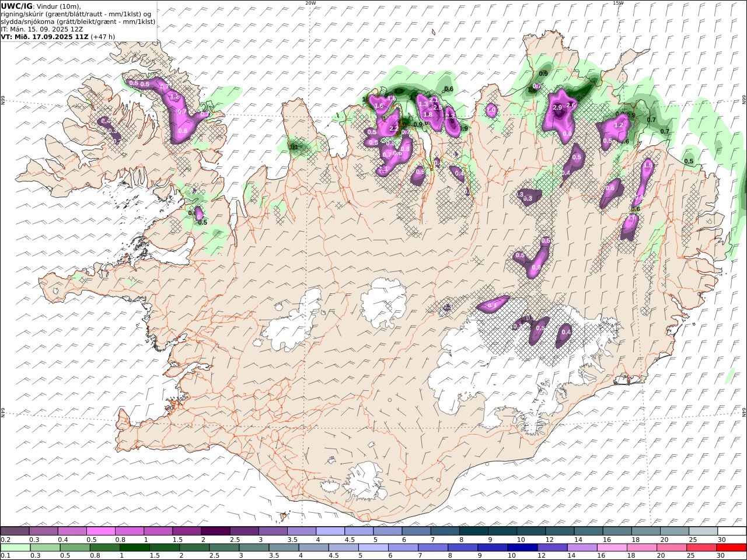The width and height of the screenshot is (747, 560).
Task: Click the grey swatch labeled 20 in the snow legend
Action: pos(675,531)
